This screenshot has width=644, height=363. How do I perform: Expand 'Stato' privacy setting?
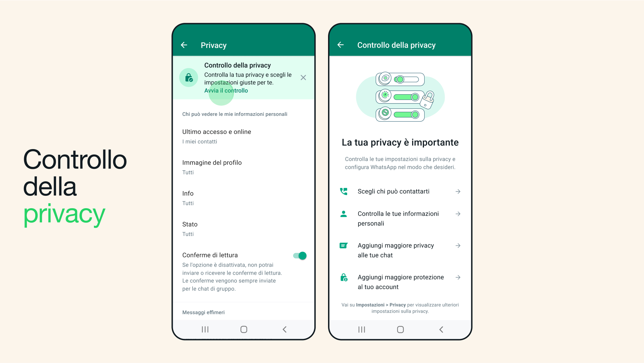(244, 228)
